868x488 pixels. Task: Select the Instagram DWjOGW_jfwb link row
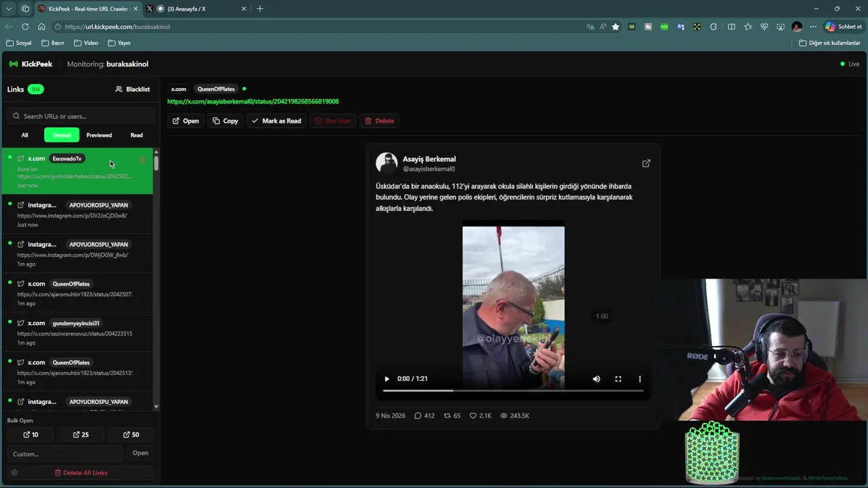(77, 253)
